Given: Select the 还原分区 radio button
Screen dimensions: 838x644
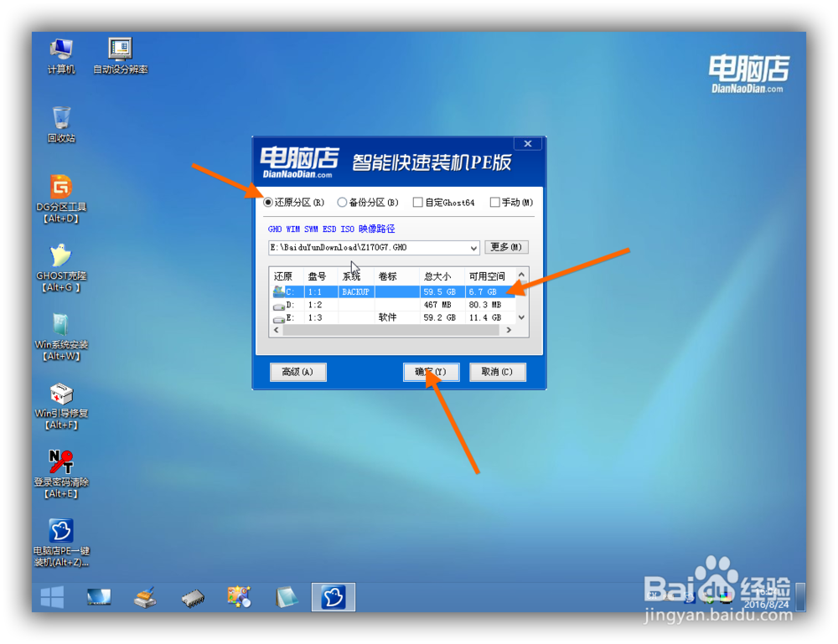Looking at the screenshot, I should click(268, 202).
